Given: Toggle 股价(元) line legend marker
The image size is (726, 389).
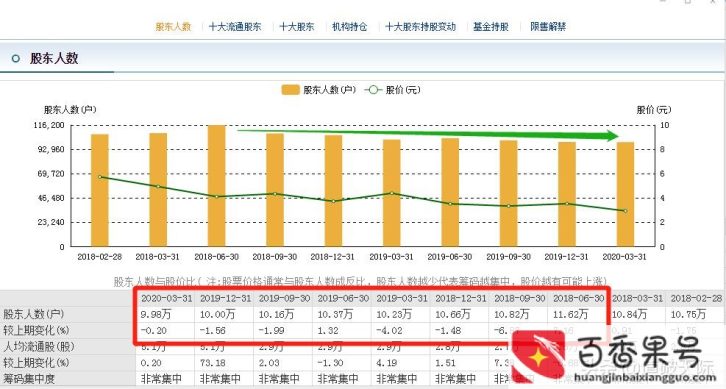Looking at the screenshot, I should coord(373,90).
